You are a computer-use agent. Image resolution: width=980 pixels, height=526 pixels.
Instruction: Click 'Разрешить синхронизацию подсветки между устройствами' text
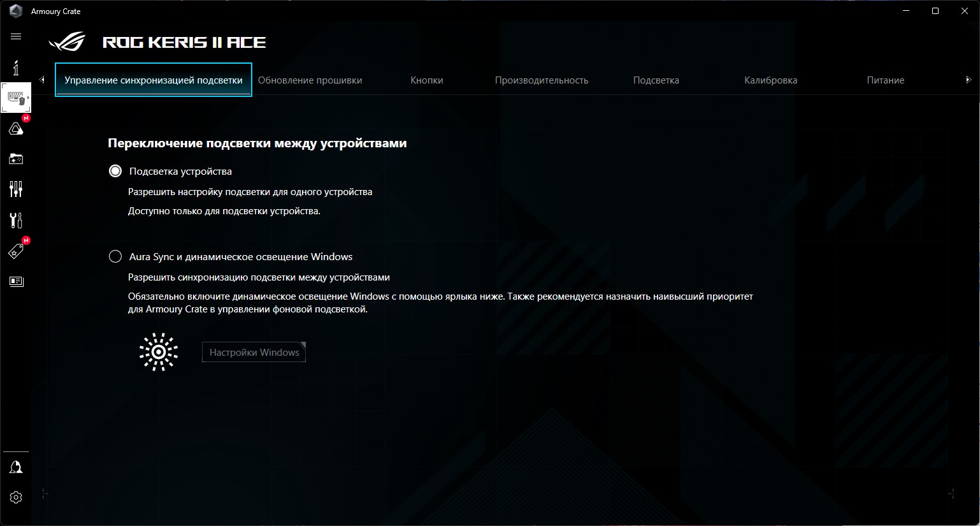click(259, 277)
